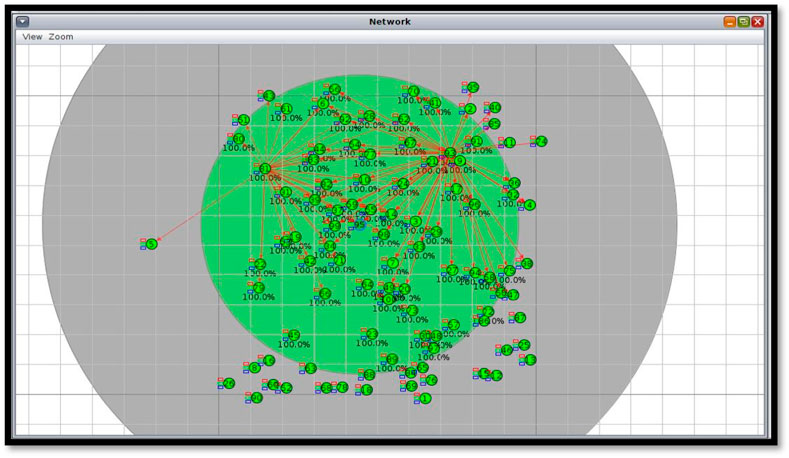The image size is (789, 458).
Task: Select node 4 on the right edge
Action: (x=530, y=205)
